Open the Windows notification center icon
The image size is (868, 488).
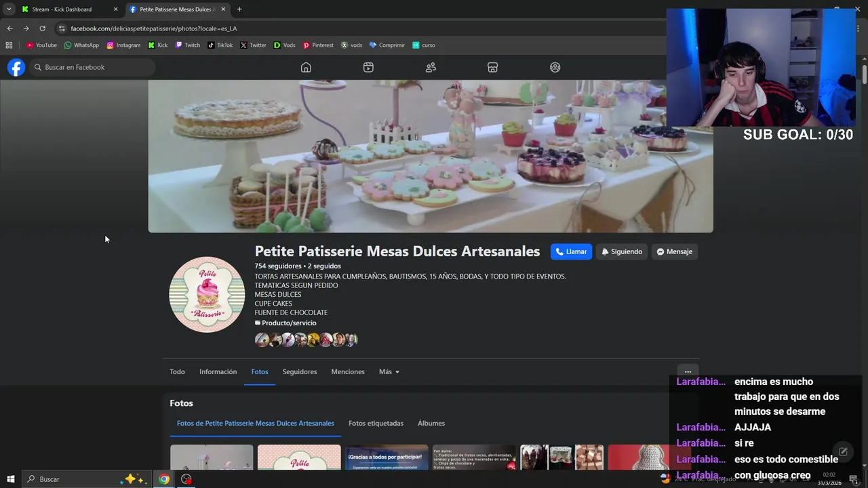click(854, 479)
